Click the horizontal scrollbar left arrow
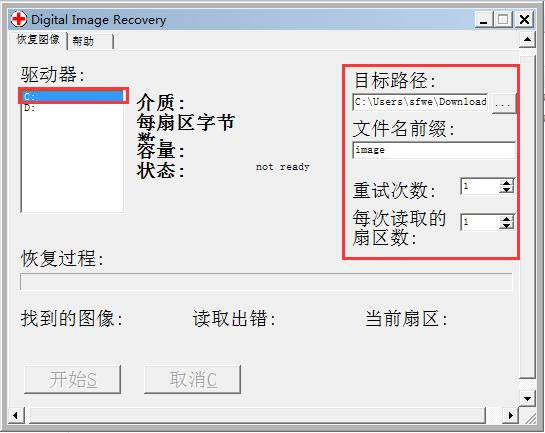 click(15, 415)
